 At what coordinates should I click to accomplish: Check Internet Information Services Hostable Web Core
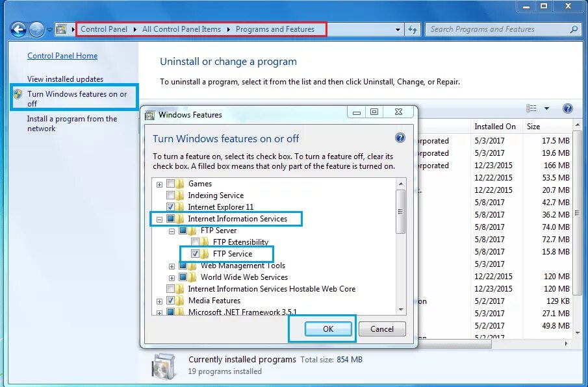tap(170, 288)
